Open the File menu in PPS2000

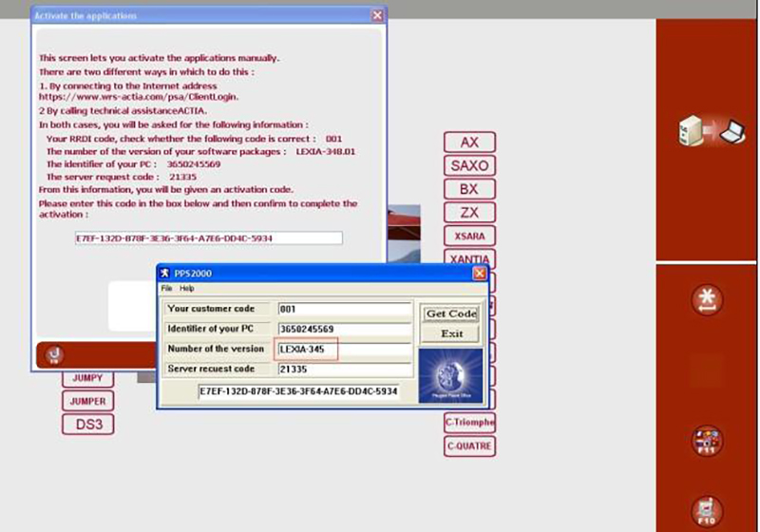click(x=166, y=288)
